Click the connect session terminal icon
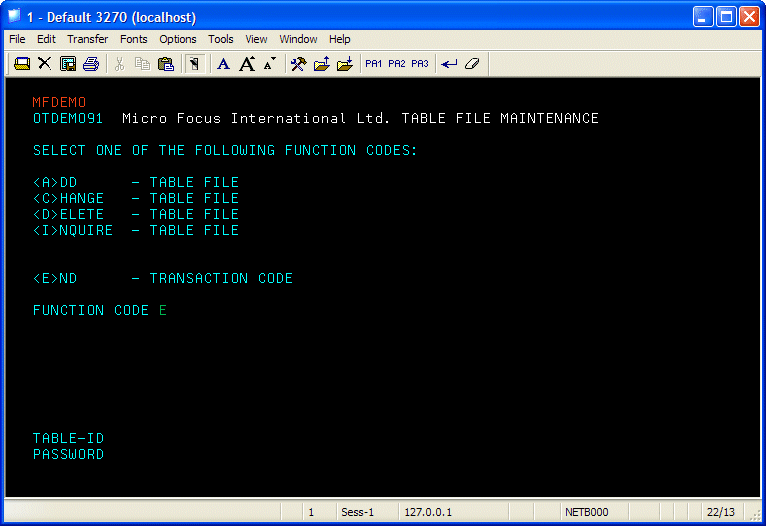The height and width of the screenshot is (526, 766). 22,64
